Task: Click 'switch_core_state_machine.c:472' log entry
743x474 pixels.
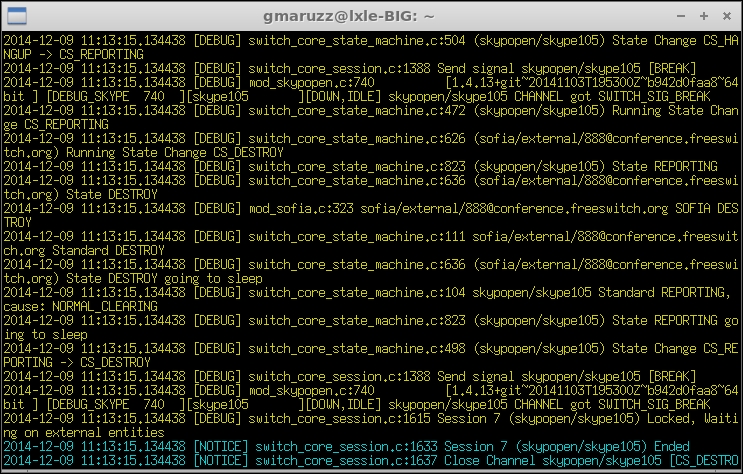Action: (x=357, y=110)
